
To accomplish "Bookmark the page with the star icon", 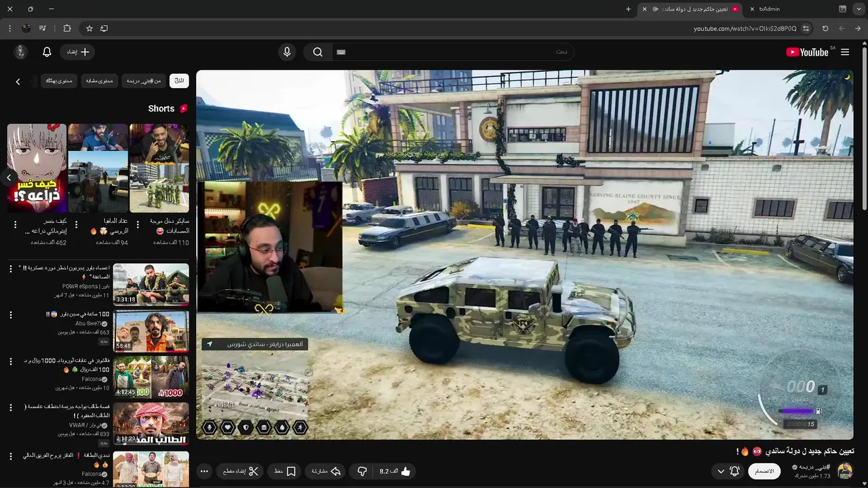I will pyautogui.click(x=89, y=28).
